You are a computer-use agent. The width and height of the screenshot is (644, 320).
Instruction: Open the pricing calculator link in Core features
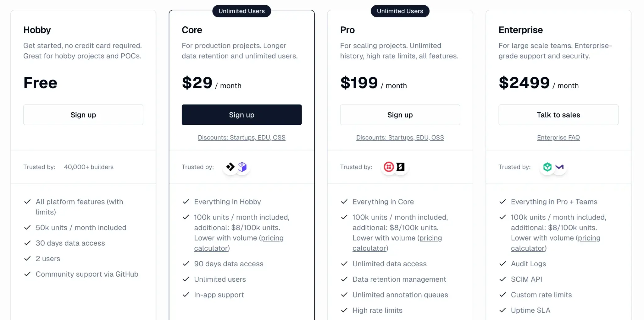point(272,238)
